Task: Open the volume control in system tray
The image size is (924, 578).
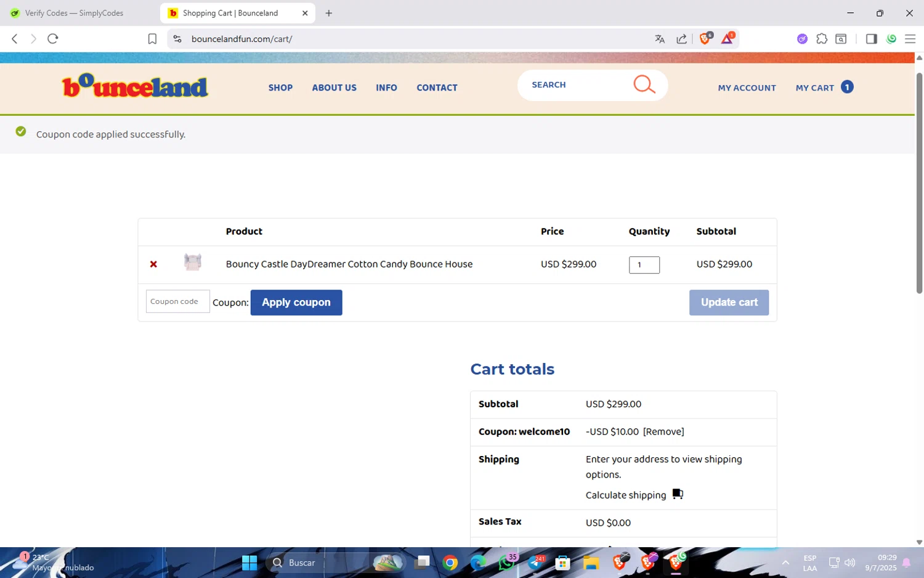Action: pyautogui.click(x=850, y=563)
